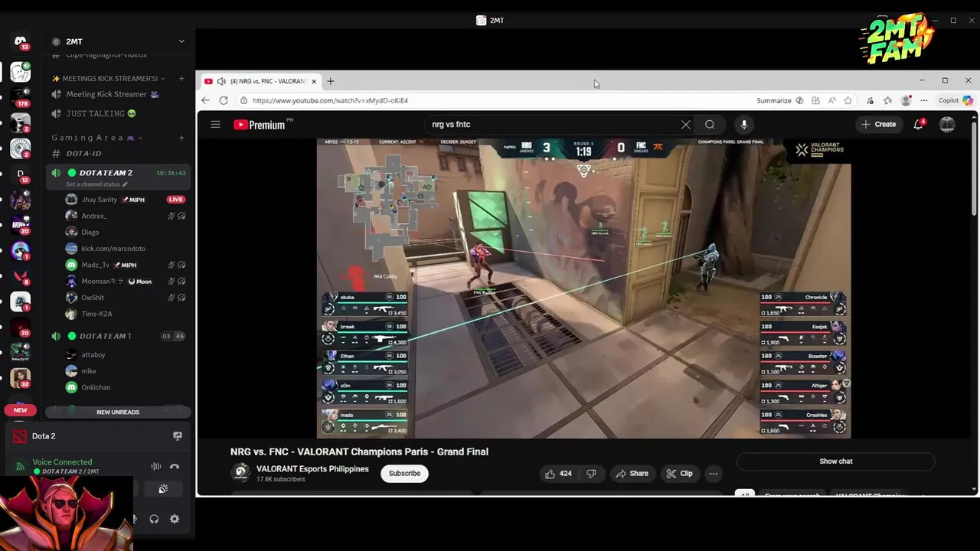Image resolution: width=980 pixels, height=551 pixels.
Task: Open Copilot in Edge
Action: click(956, 100)
